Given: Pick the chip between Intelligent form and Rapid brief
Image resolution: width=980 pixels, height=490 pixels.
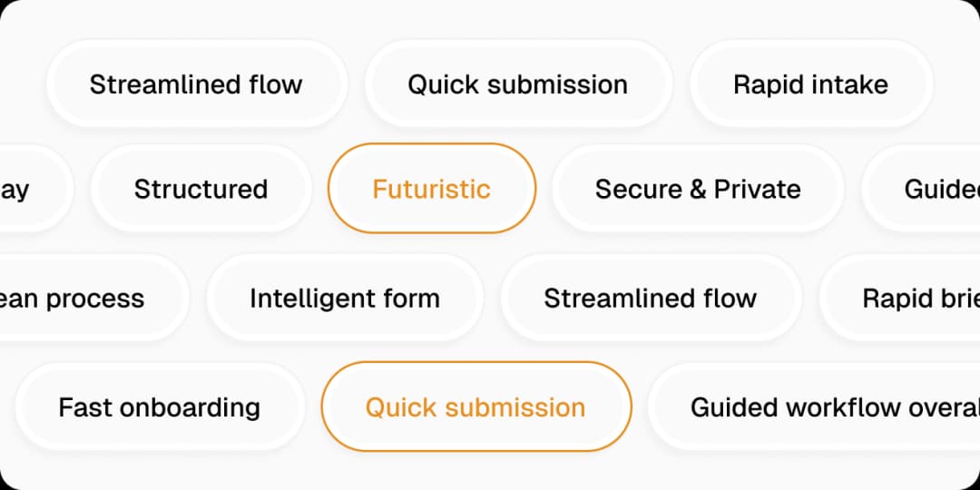Looking at the screenshot, I should 650,298.
